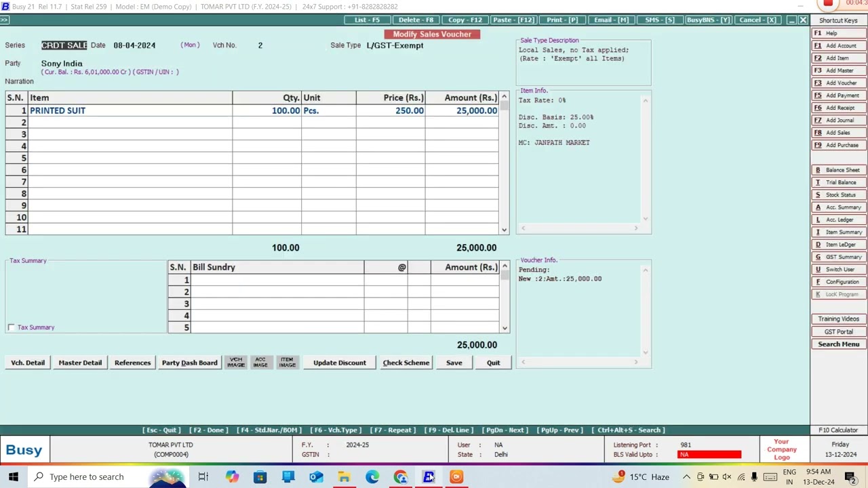Open the Stock Status shortcut

pos(839,195)
